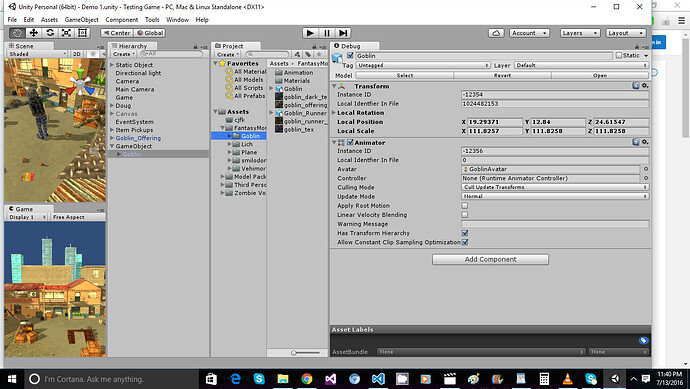Image resolution: width=690 pixels, height=389 pixels.
Task: Open the Animator component help icon
Action: (636, 142)
